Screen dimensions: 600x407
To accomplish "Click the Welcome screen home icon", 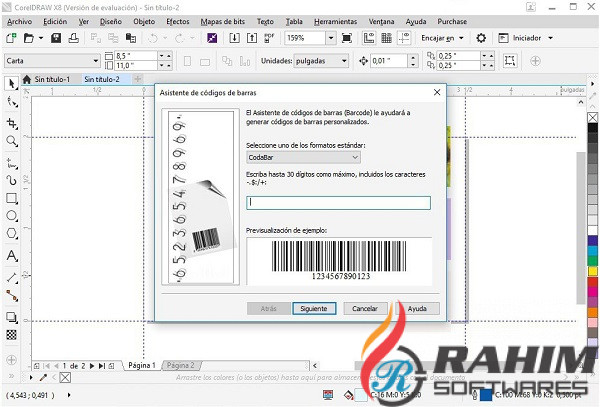I will pyautogui.click(x=26, y=79).
